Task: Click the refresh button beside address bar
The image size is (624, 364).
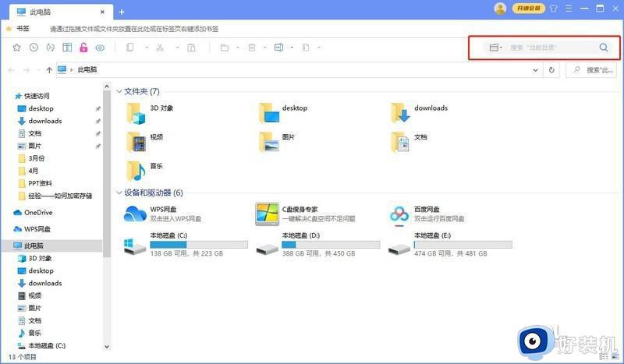Action: [552, 69]
